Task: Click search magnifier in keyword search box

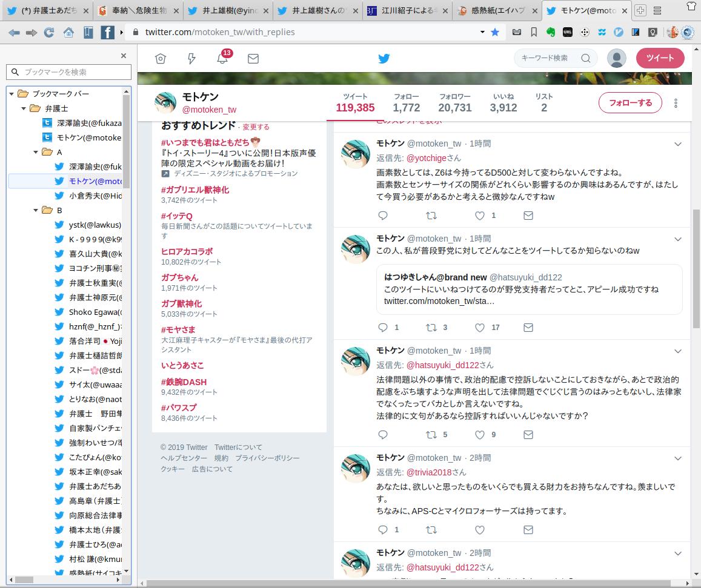Action: pyautogui.click(x=586, y=58)
